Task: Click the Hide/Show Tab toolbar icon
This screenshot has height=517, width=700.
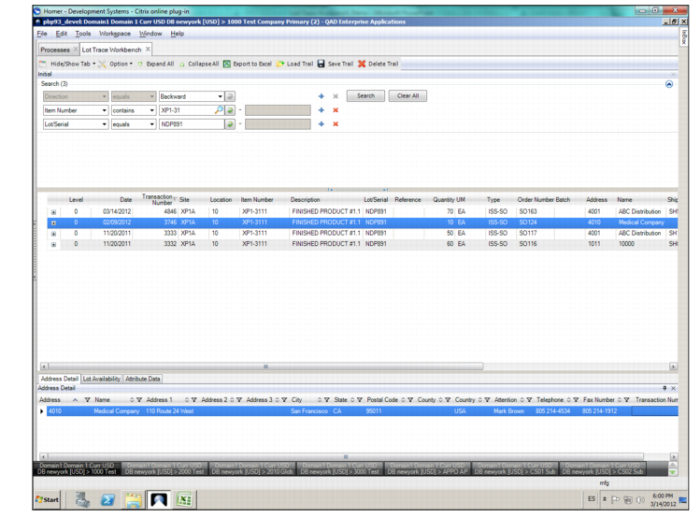Action: [43, 64]
